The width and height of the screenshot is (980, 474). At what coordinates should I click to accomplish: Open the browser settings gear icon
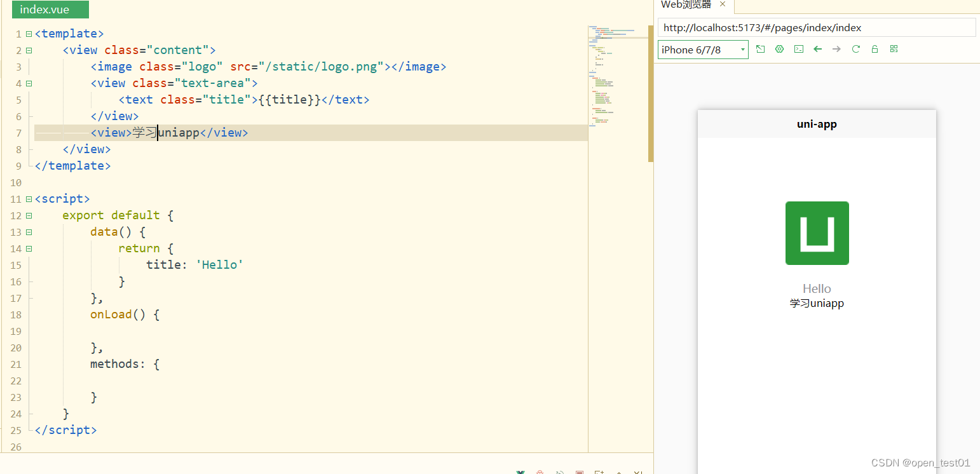[779, 49]
